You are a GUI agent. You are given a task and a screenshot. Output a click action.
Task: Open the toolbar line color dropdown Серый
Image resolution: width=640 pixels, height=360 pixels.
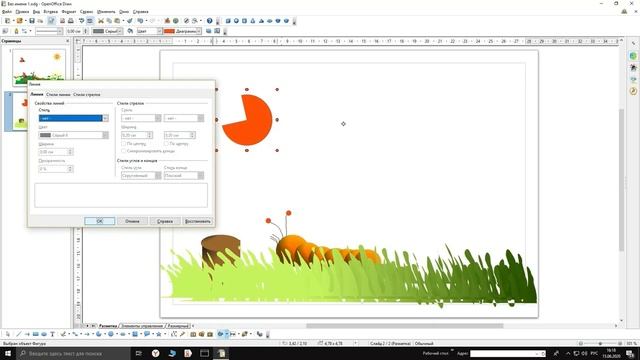[x=107, y=31]
